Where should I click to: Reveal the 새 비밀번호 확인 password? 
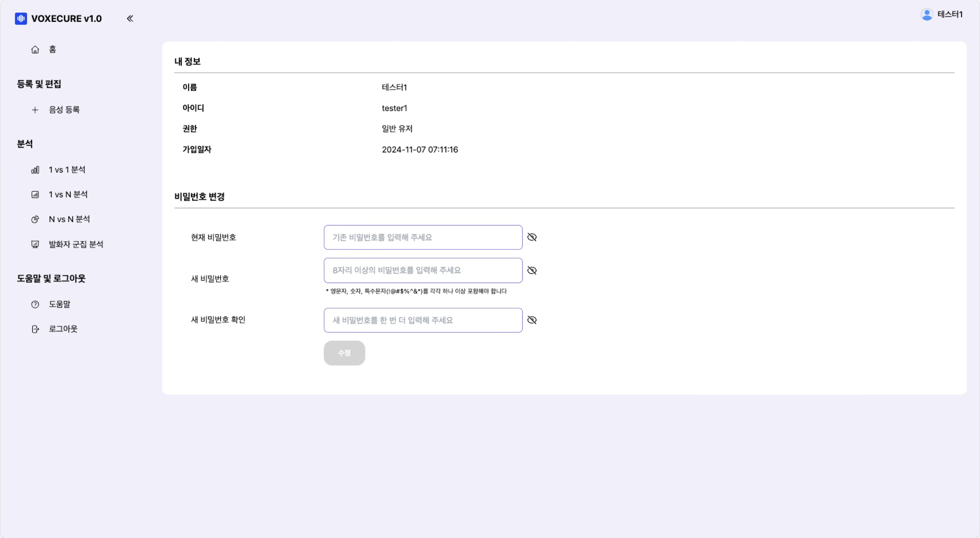(532, 320)
